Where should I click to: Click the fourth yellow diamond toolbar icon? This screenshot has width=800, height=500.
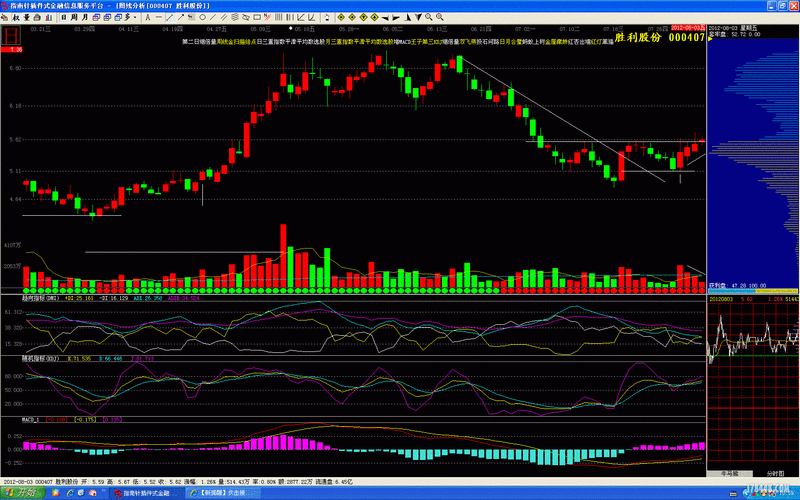click(374, 17)
